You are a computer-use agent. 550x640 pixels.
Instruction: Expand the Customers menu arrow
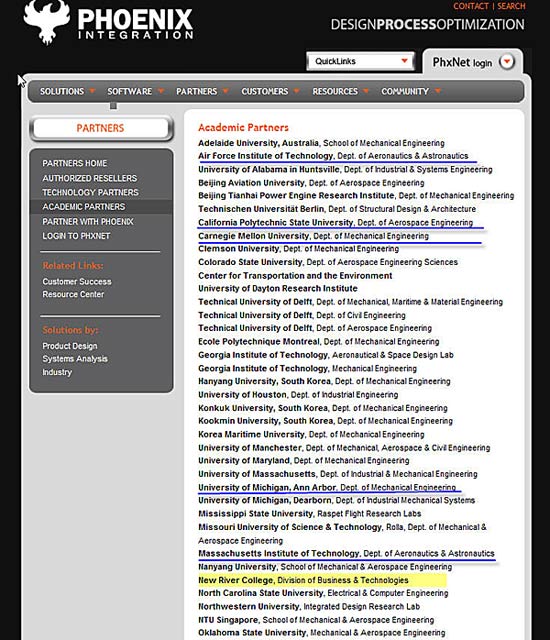pyautogui.click(x=297, y=91)
